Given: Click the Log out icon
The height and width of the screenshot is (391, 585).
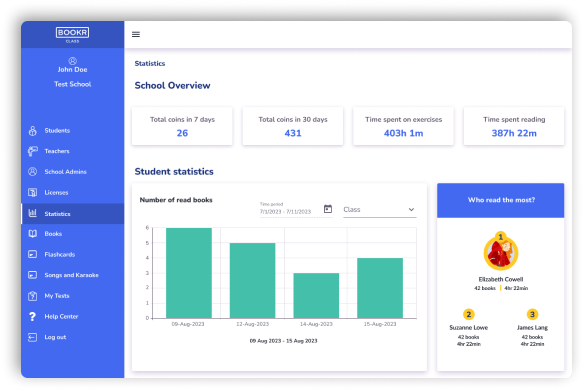Looking at the screenshot, I should click(33, 337).
